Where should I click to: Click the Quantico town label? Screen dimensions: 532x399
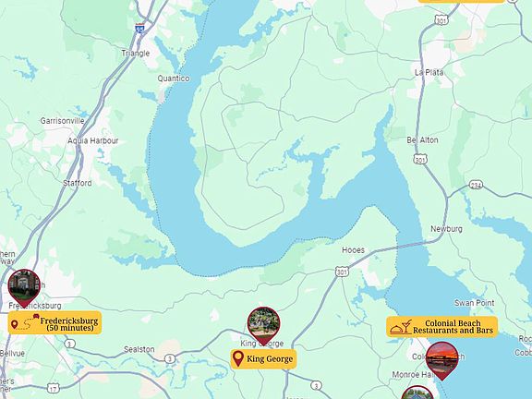click(174, 79)
